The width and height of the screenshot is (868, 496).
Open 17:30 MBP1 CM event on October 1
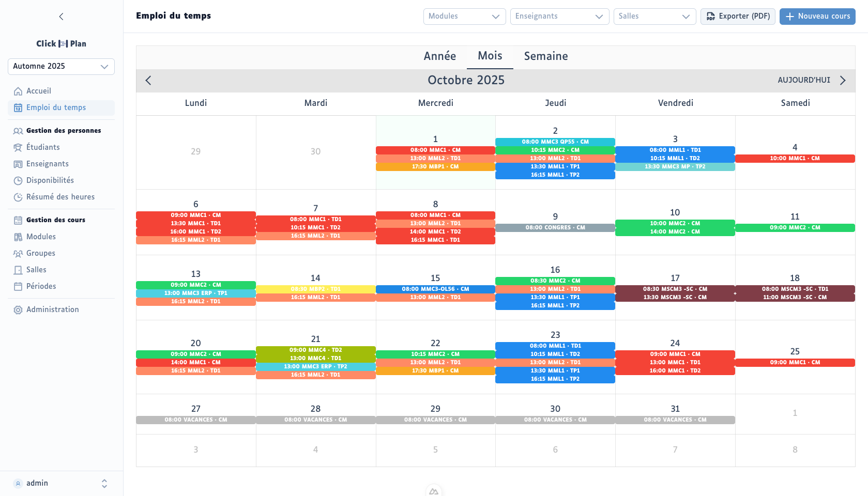click(435, 167)
